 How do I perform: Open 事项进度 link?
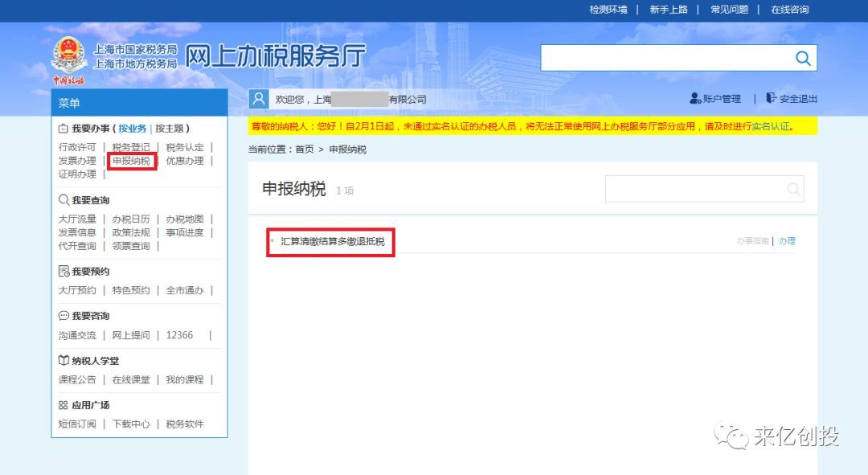[x=185, y=232]
